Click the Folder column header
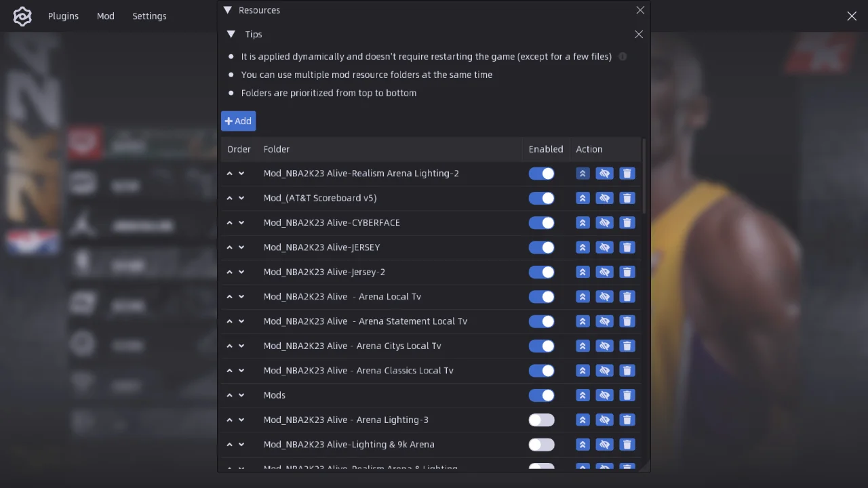 coord(277,149)
